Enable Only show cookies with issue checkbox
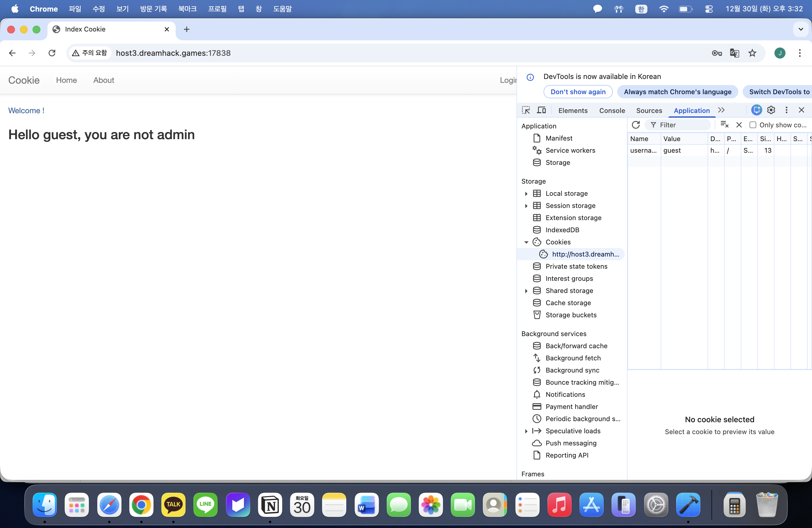Screen dimensions: 812x528 click(753, 125)
